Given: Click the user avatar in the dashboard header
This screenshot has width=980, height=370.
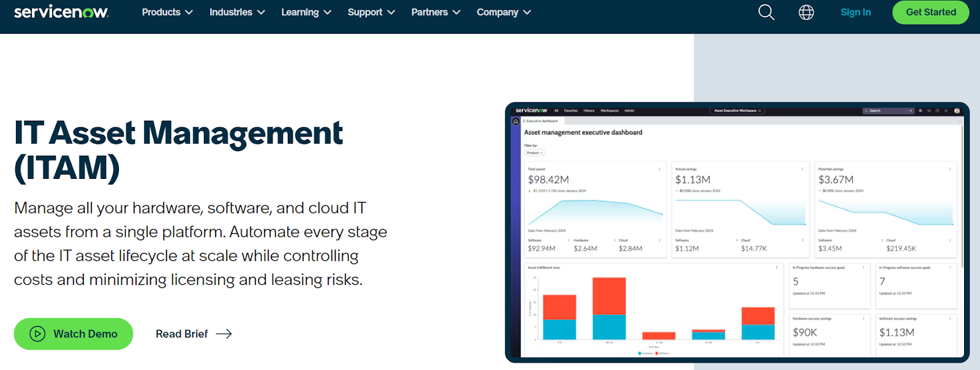Looking at the screenshot, I should 957,111.
